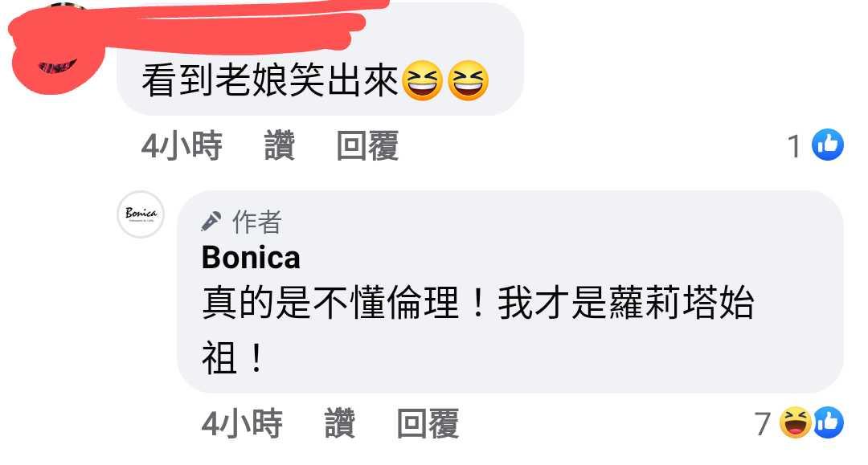Open the 4小時 timestamp under Bonica's reply

coord(243,424)
